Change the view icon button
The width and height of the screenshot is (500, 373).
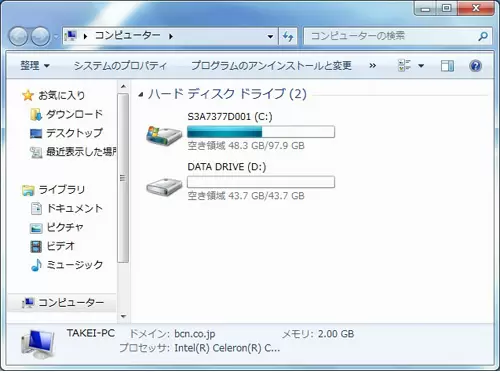pos(404,66)
